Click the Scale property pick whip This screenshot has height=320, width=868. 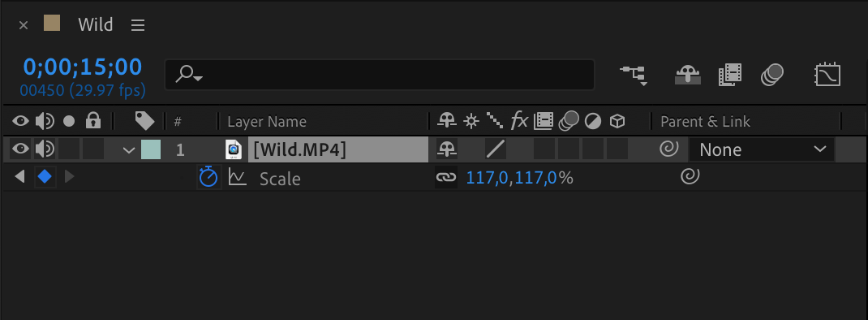tap(688, 177)
